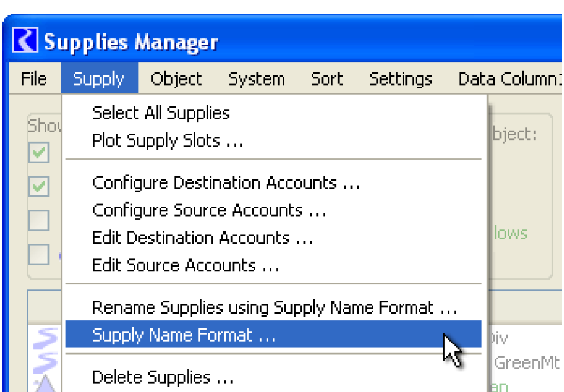Choose Edit Source Accounts
Viewport: 564px width, 392px height.
pyautogui.click(x=185, y=265)
